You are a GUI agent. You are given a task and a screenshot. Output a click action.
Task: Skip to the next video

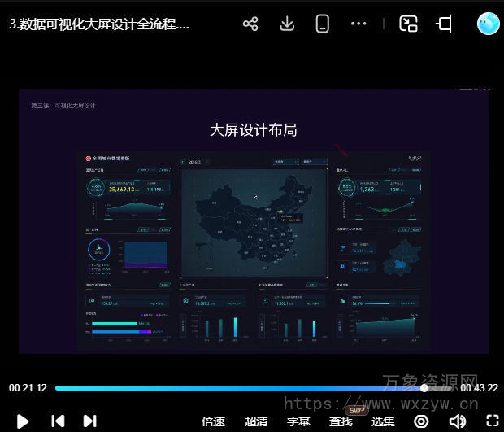[89, 421]
